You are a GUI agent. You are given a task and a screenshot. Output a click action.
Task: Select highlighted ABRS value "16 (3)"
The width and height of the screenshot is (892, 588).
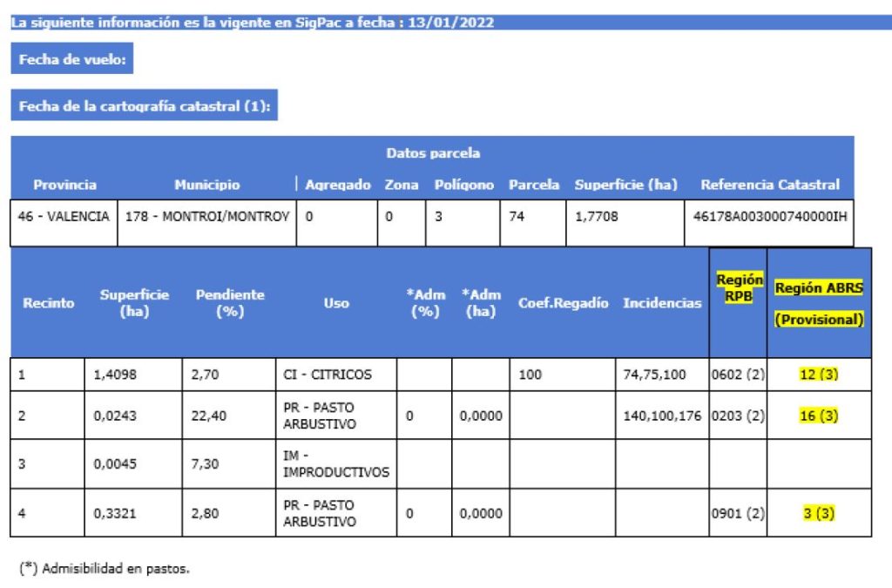coord(819,416)
